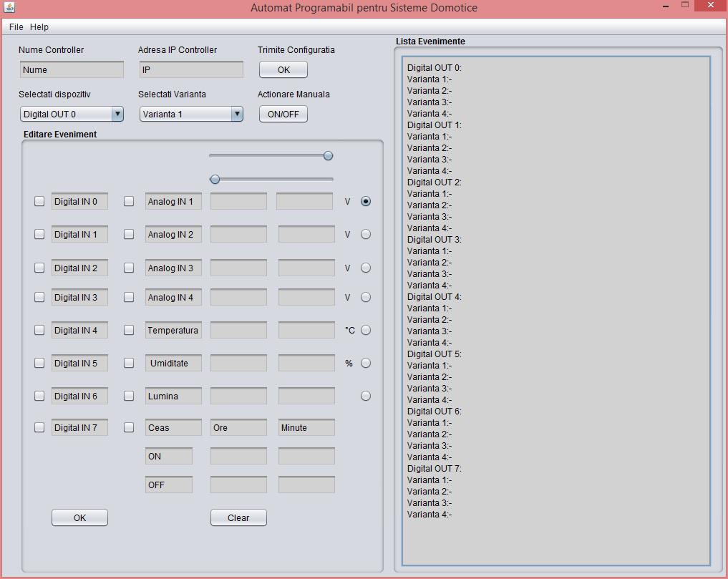
Task: Click the Java application icon in title bar
Action: click(9, 8)
